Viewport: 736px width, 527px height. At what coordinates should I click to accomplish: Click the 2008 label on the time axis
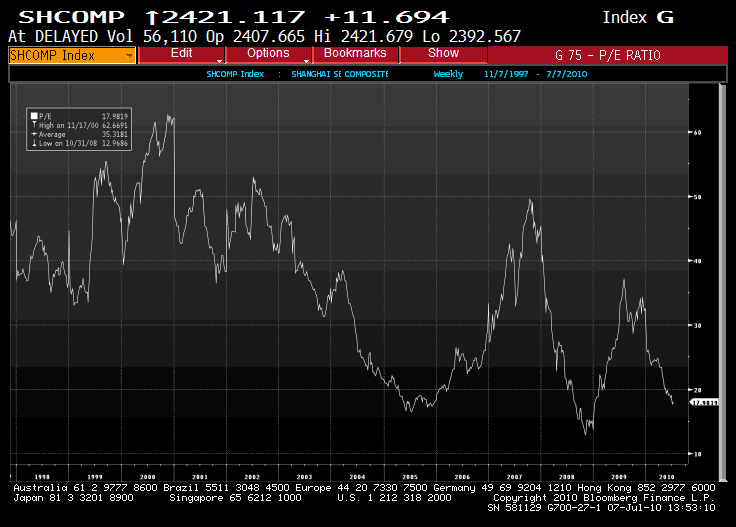click(567, 477)
